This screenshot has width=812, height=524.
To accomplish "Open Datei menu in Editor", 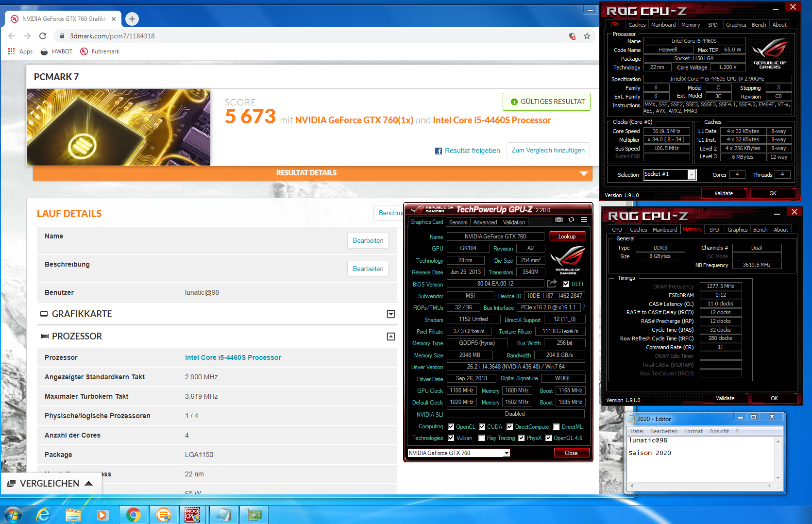I will click(637, 431).
